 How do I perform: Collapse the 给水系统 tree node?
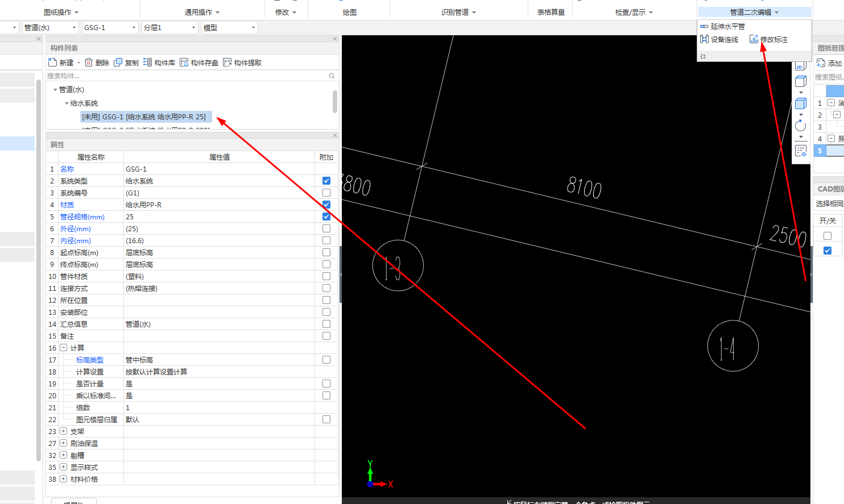(x=67, y=103)
